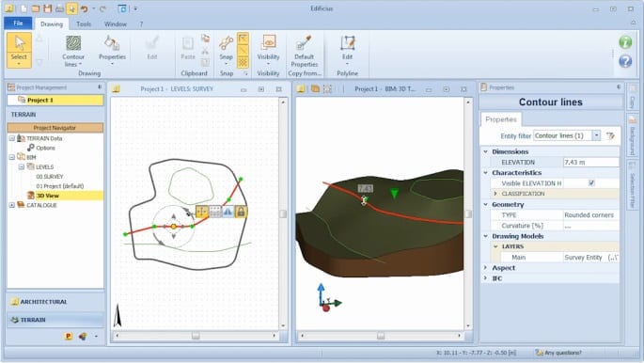Activate the Select arrow tool

point(19,50)
